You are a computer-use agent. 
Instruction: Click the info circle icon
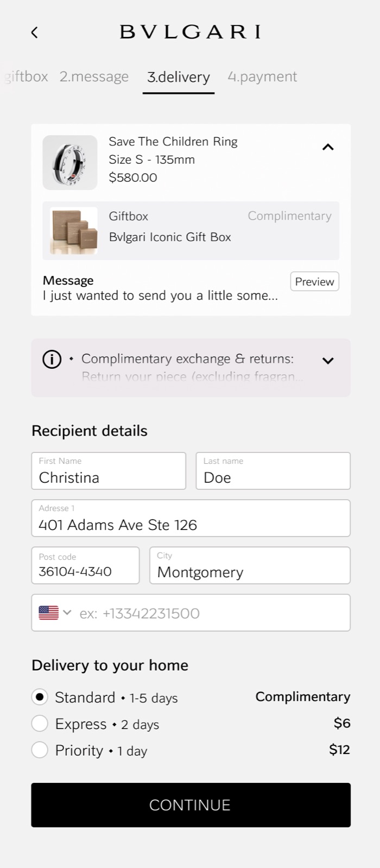(52, 359)
